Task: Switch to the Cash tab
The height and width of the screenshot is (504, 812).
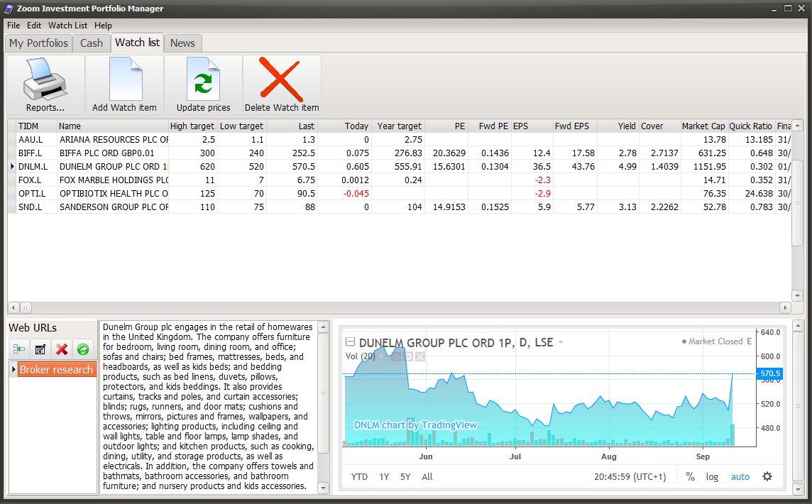Action: coord(92,43)
